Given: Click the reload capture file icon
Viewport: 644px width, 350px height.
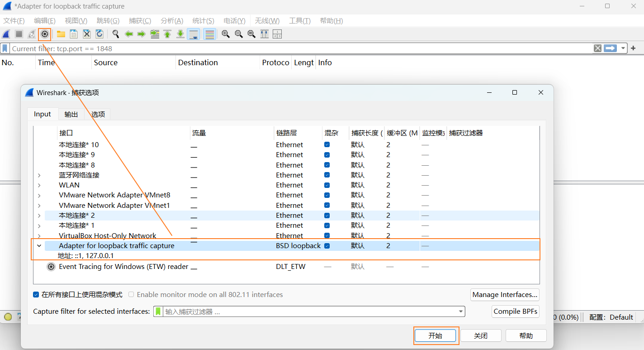Looking at the screenshot, I should click(x=99, y=34).
